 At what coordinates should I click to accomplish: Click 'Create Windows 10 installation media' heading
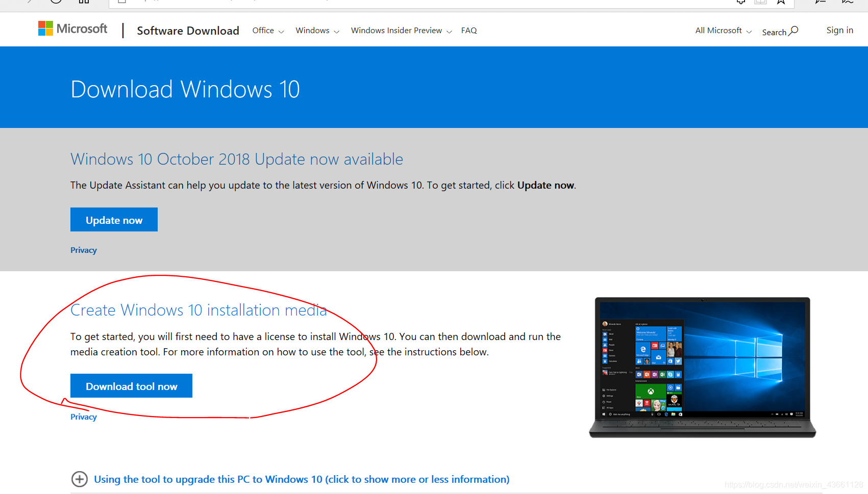point(199,310)
